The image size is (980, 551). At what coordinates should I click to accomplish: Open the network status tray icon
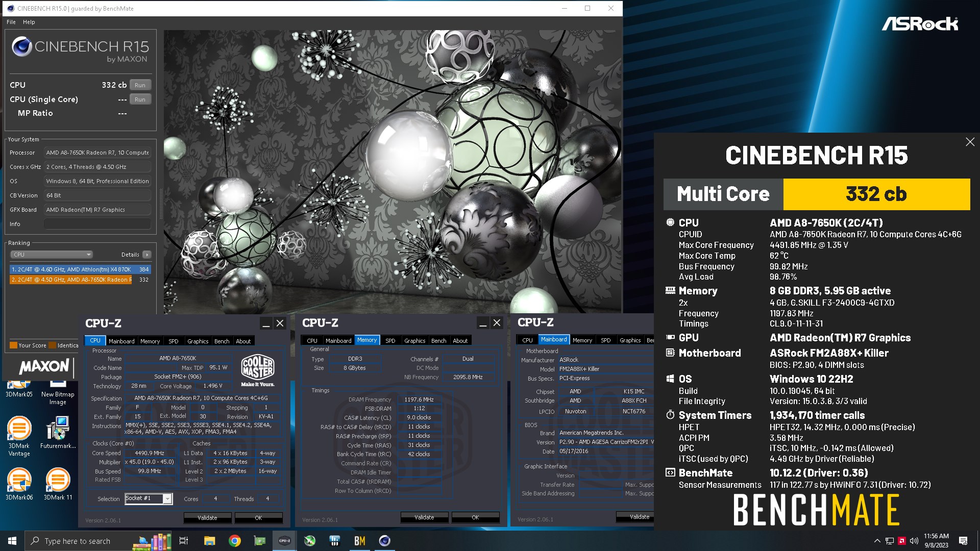tap(890, 541)
